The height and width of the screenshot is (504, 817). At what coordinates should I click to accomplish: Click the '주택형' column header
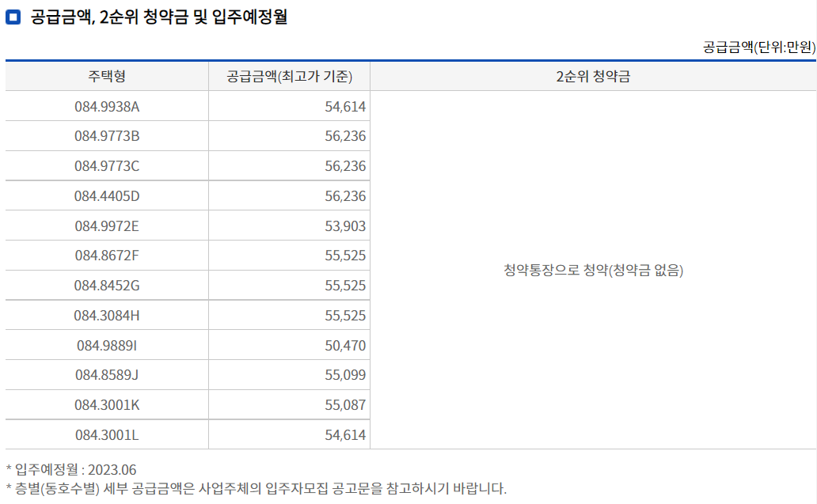point(107,77)
